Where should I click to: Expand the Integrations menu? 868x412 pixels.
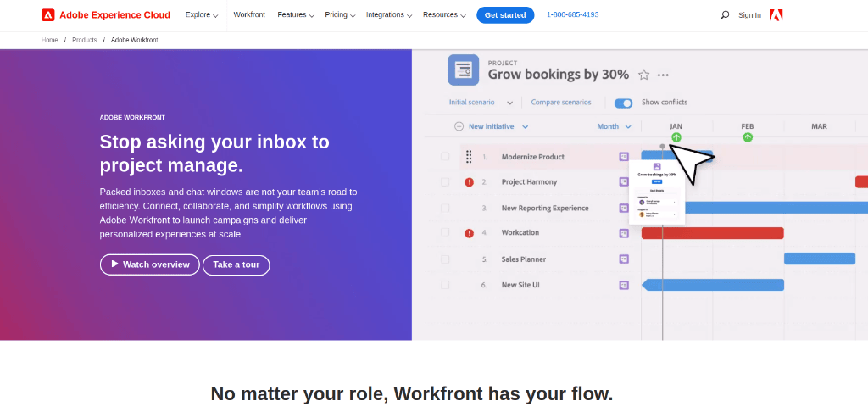(x=388, y=15)
